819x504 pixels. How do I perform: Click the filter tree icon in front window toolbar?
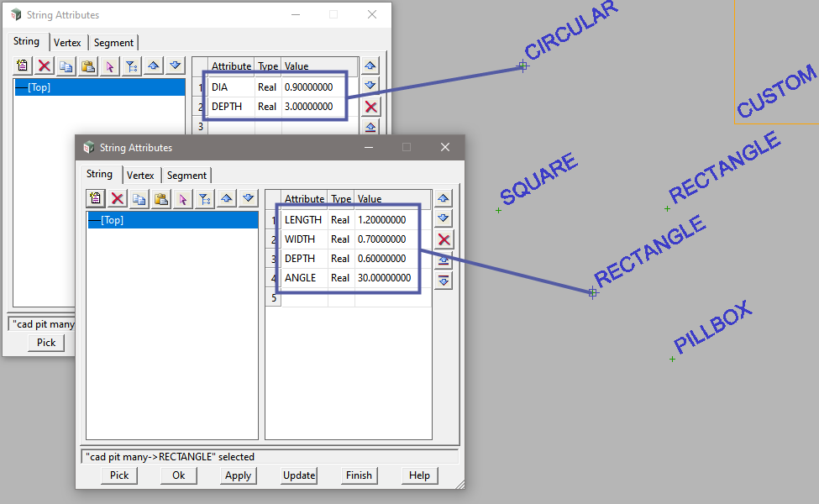click(x=205, y=198)
